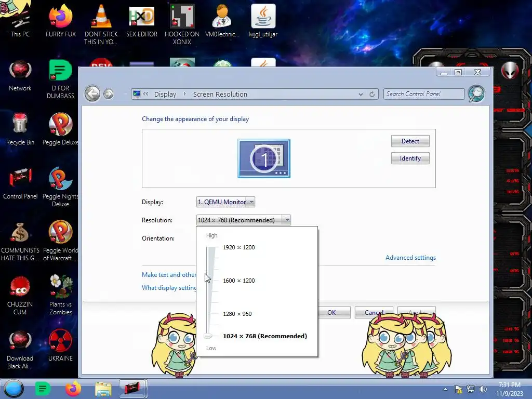532x399 pixels.
Task: Open File Explorer from taskbar
Action: point(103,389)
